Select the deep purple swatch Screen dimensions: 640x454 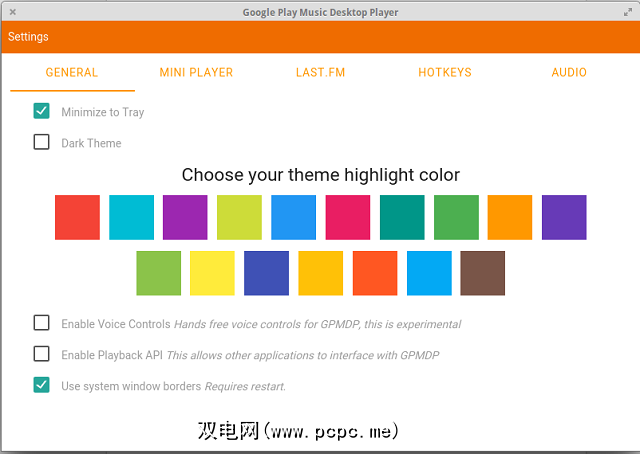[x=564, y=217]
